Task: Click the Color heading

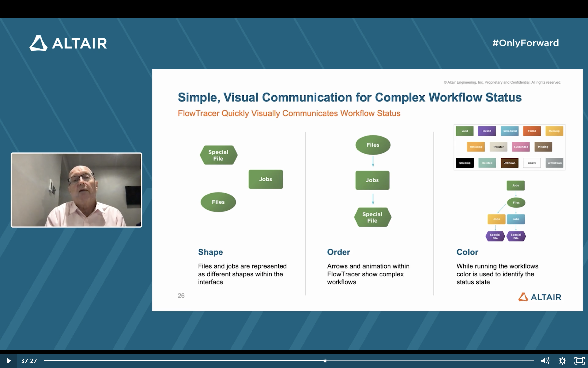Action: (467, 252)
